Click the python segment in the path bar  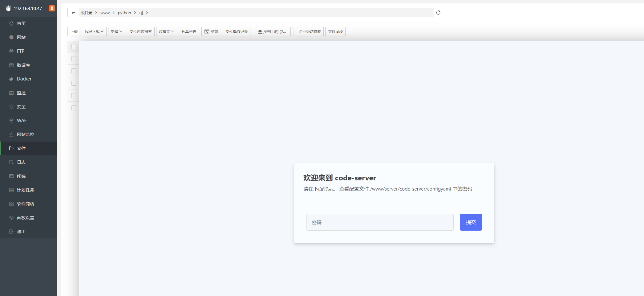coord(124,13)
